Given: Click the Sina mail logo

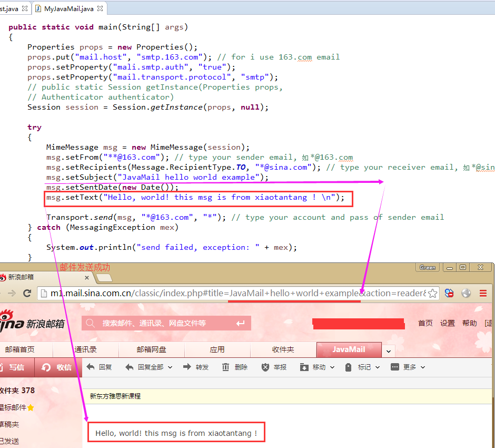Looking at the screenshot, I should click(x=32, y=322).
